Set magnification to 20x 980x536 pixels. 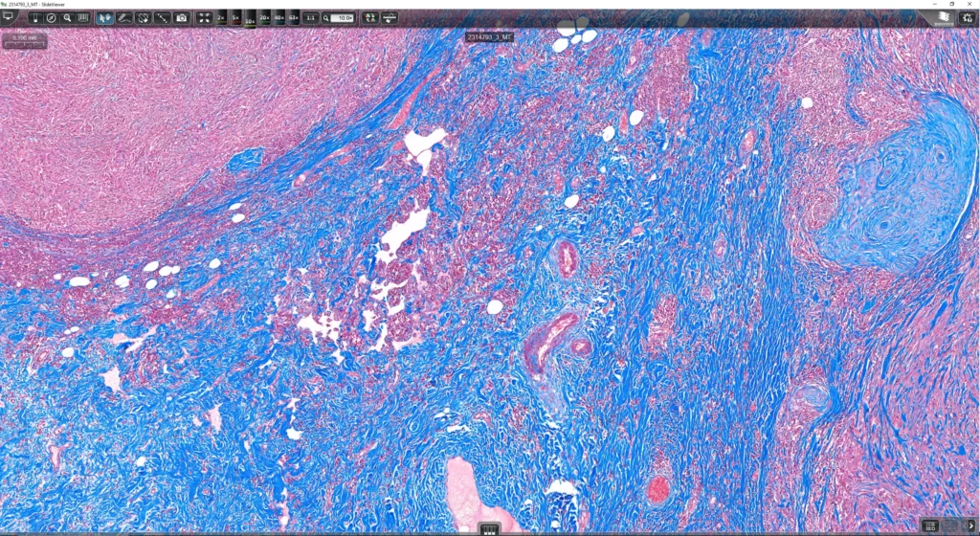[x=264, y=18]
